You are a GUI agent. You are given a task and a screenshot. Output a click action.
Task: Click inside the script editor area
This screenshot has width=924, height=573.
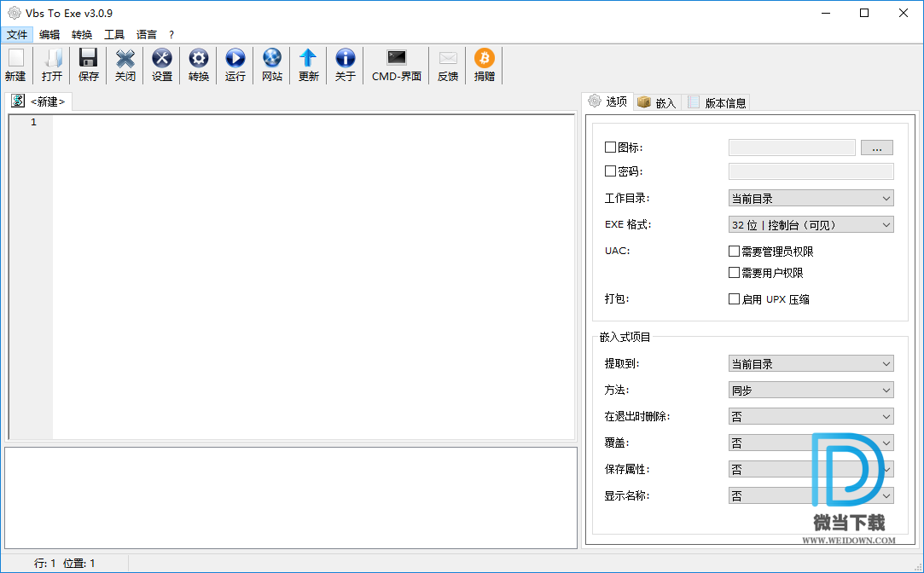pyautogui.click(x=312, y=273)
